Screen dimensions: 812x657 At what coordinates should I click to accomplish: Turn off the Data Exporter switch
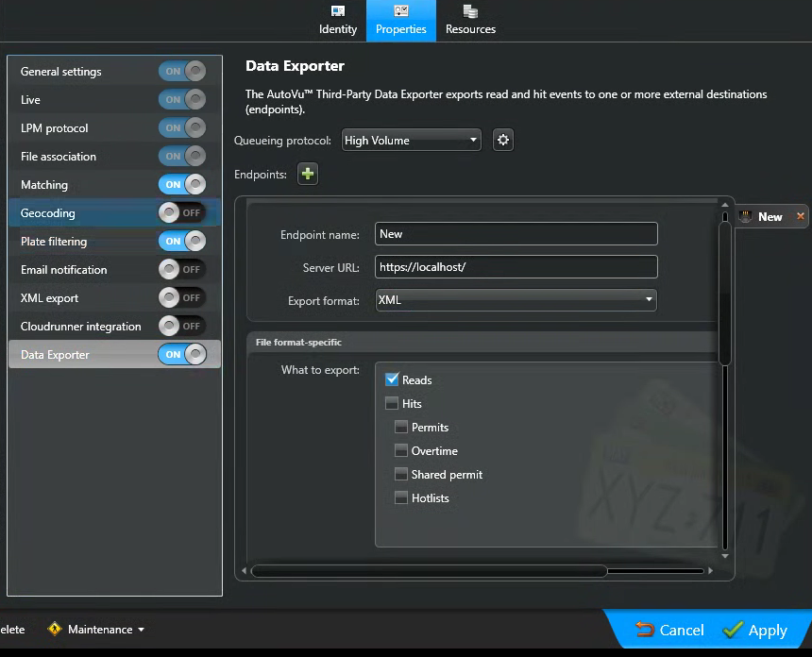[179, 354]
